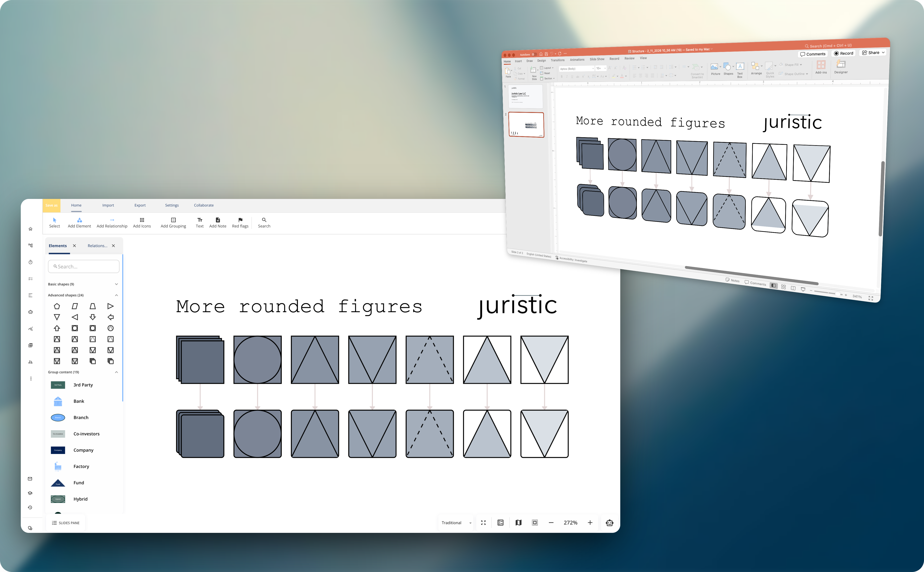
Task: Click the Add Note icon
Action: tap(218, 222)
